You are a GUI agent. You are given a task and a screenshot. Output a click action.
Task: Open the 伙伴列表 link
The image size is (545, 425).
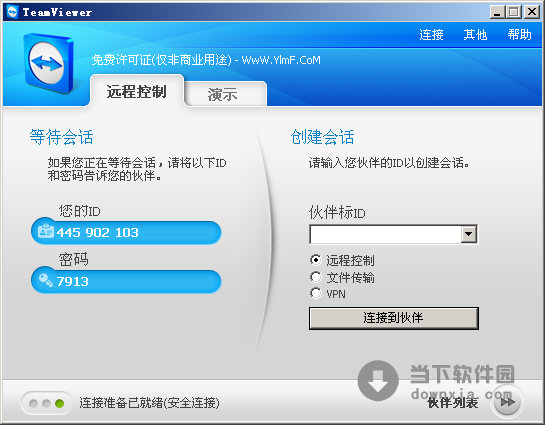coord(453,403)
